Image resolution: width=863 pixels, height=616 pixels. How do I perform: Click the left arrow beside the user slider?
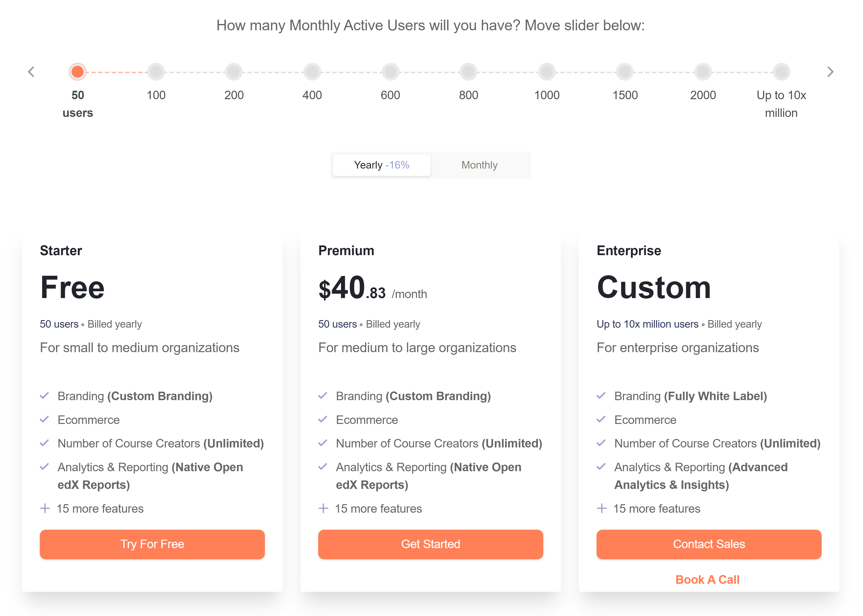[x=31, y=72]
